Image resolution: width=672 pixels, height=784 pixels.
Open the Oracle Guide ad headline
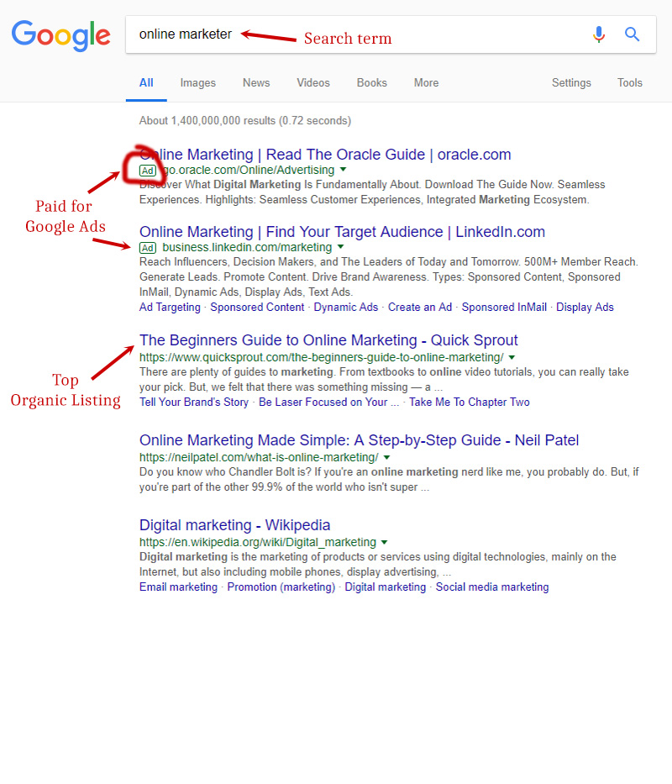point(325,155)
